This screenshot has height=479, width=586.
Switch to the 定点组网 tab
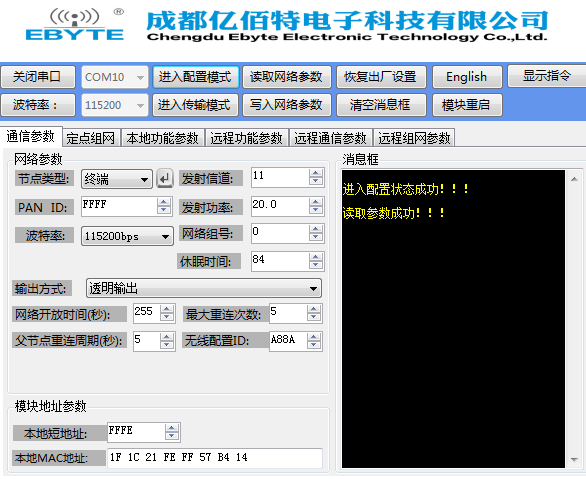[x=91, y=138]
